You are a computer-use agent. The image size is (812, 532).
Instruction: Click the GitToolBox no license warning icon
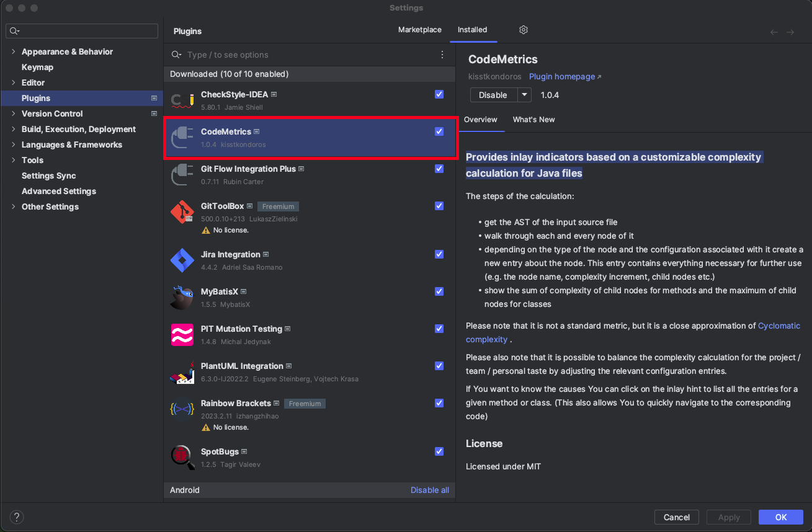point(205,230)
